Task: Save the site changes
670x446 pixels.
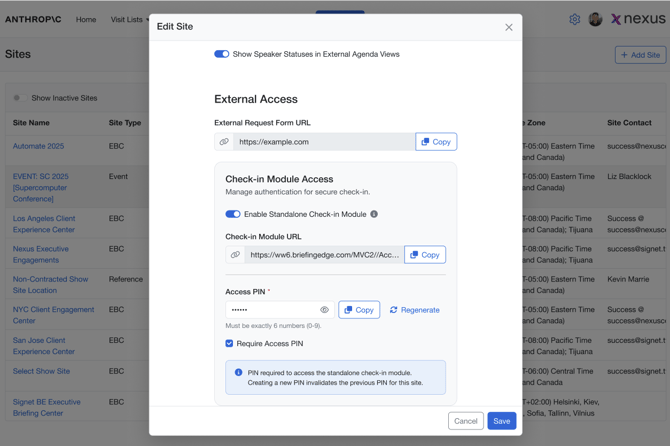Action: [x=502, y=421]
